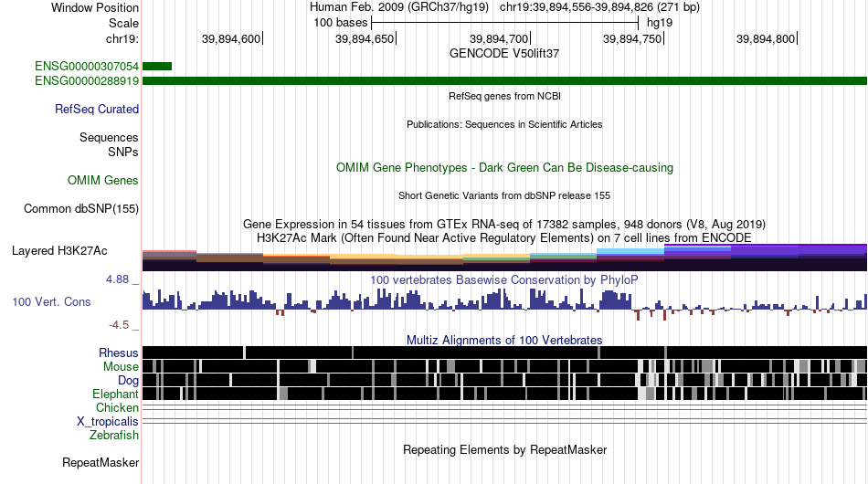Click the 39,894,650 ruler position
This screenshot has width=868, height=484.
(365, 38)
